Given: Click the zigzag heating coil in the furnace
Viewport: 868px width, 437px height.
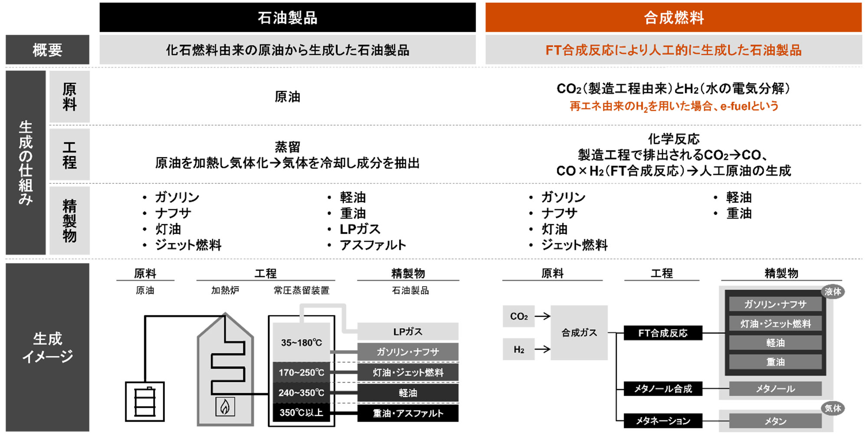Looking at the screenshot, I should 228,361.
